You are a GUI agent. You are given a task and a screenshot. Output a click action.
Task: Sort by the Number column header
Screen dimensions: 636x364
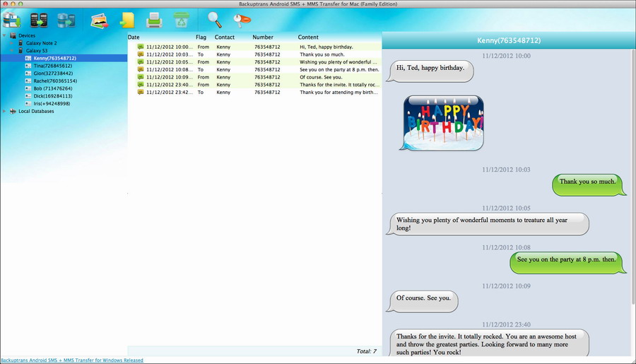coord(263,37)
